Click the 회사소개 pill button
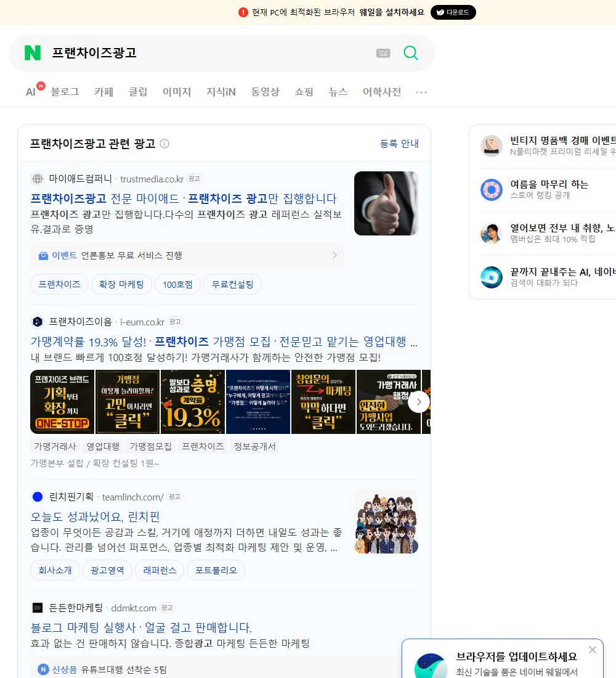616x678 pixels. (55, 570)
